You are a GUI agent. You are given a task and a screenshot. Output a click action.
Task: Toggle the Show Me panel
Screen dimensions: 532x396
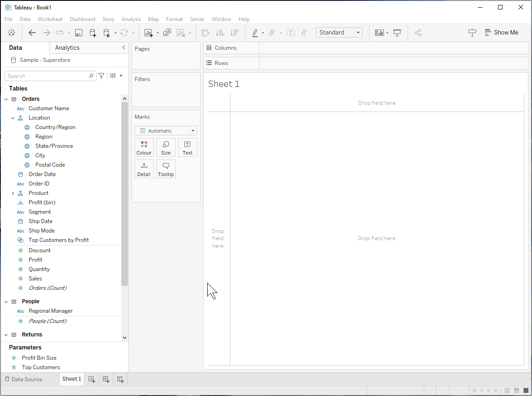(501, 33)
